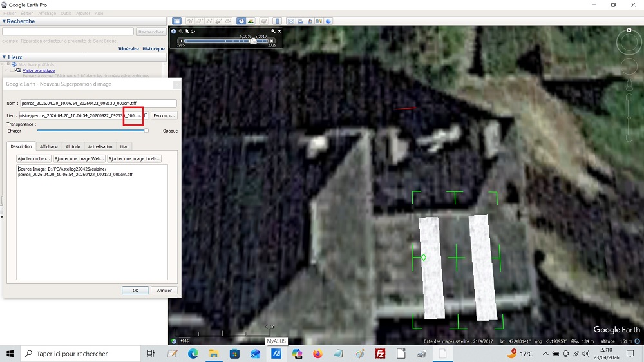Collapse the Recherche panel
The image size is (644, 362).
[x=4, y=21]
